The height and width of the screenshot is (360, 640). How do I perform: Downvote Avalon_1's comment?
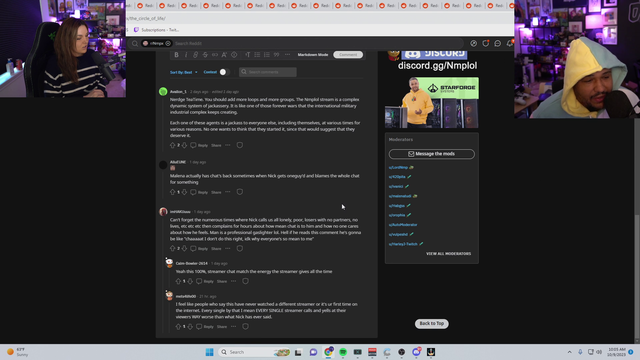point(184,145)
